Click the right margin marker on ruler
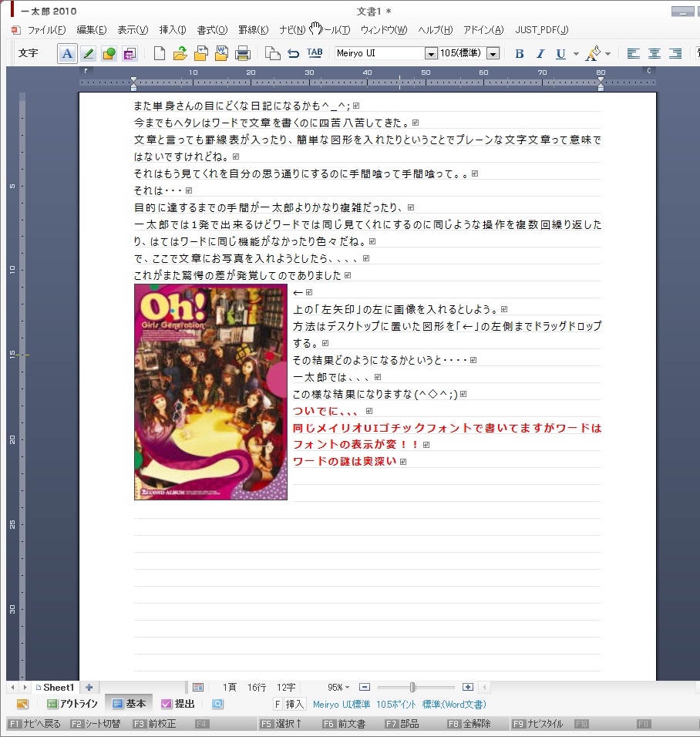Viewport: 700px width, 737px height. pyautogui.click(x=601, y=84)
